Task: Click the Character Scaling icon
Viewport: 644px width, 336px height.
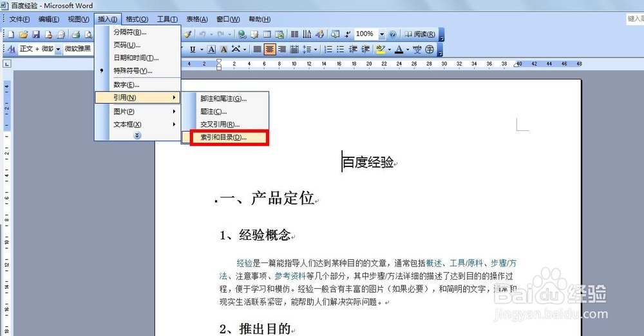Action: [236, 50]
